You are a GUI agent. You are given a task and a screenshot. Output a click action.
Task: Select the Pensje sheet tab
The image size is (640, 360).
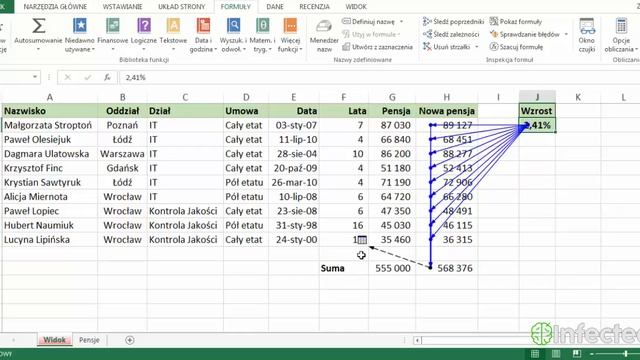89,340
